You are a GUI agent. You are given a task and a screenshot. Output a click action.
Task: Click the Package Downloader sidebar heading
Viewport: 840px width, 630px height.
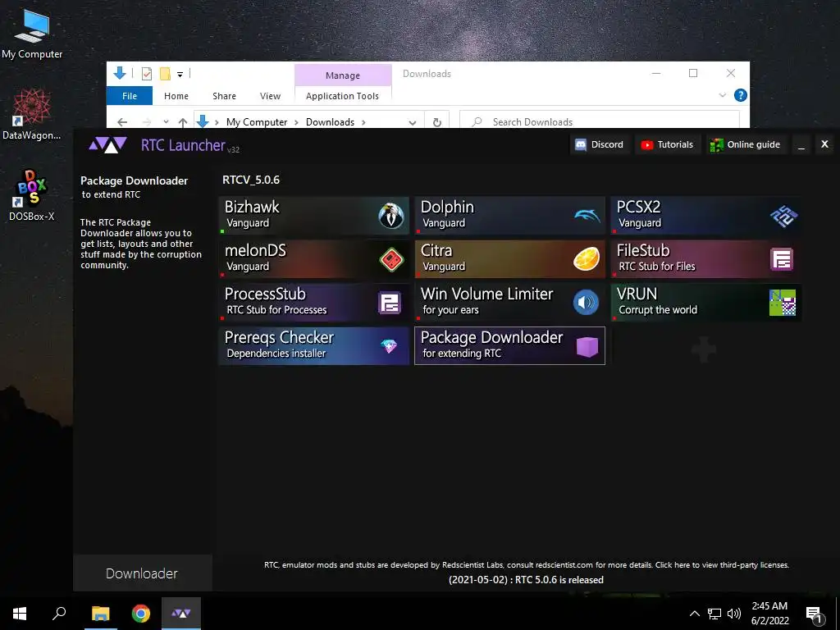click(x=134, y=180)
